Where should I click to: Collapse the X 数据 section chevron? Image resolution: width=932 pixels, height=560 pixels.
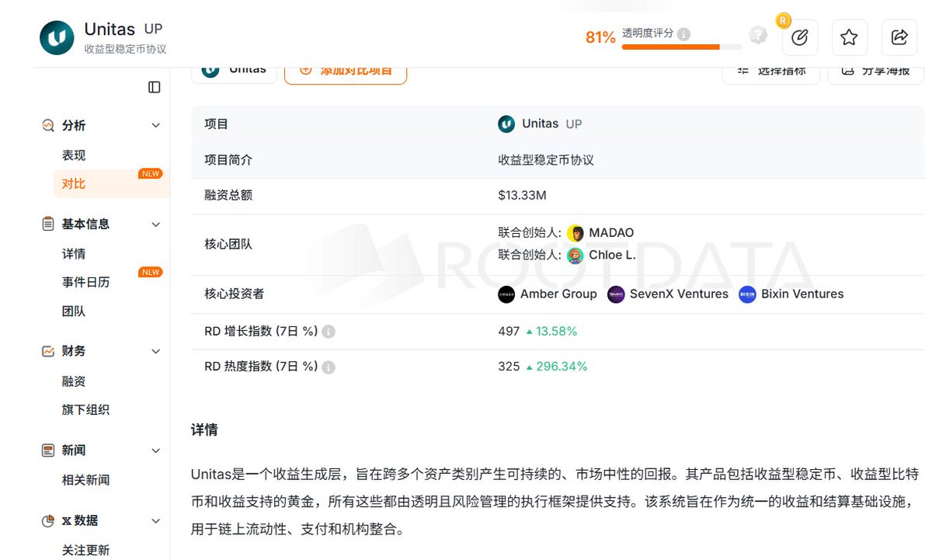(x=155, y=521)
